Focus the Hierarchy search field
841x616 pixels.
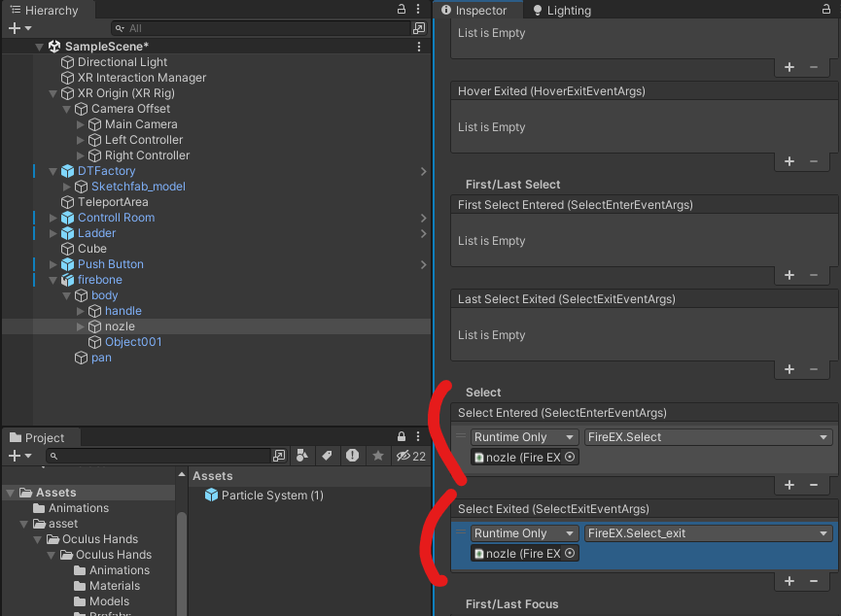click(261, 28)
